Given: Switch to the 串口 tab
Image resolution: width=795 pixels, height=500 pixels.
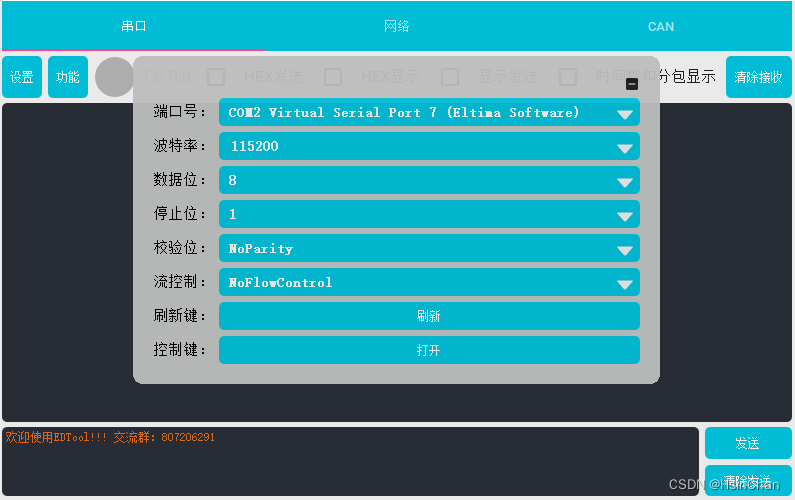Looking at the screenshot, I should [x=133, y=26].
